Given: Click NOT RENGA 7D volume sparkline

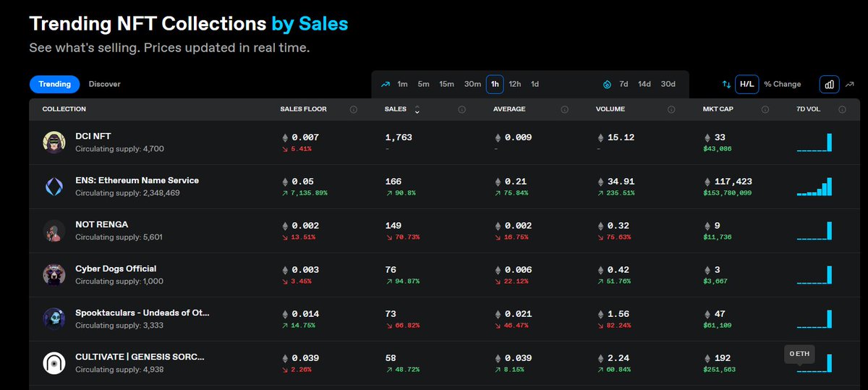Looking at the screenshot, I should tap(814, 231).
